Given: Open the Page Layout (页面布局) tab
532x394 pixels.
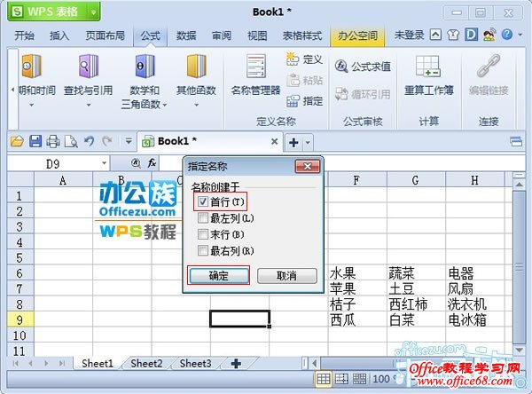Looking at the screenshot, I should tap(105, 35).
